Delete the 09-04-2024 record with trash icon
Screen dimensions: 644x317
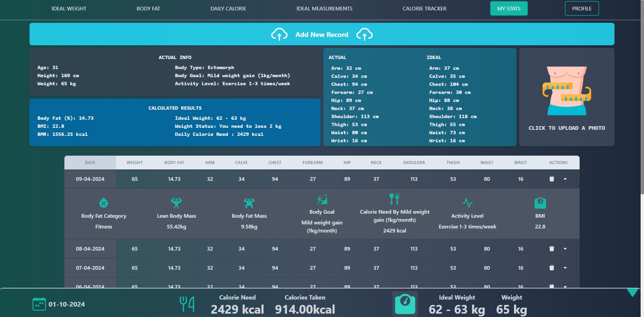pos(551,179)
